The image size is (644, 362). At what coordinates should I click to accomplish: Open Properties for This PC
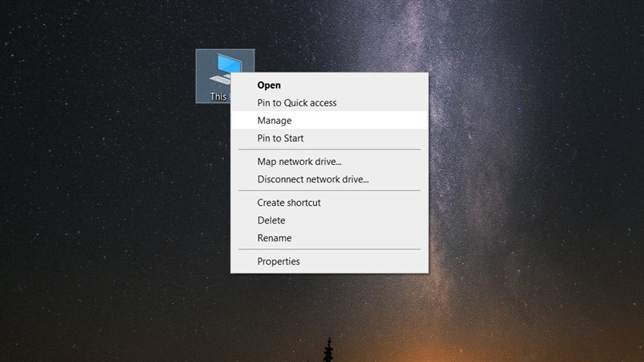tap(279, 261)
